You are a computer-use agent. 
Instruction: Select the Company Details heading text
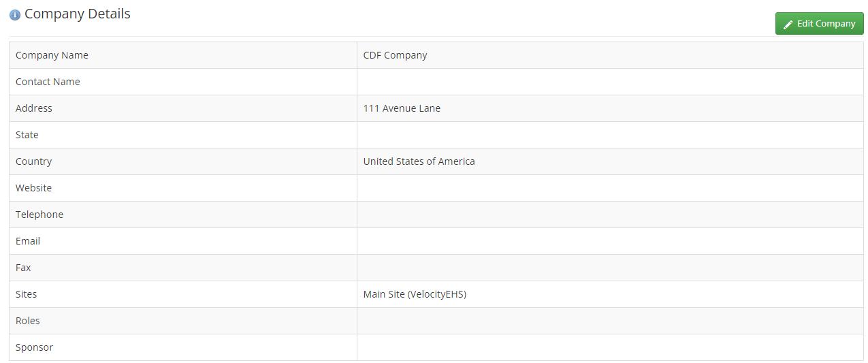(x=78, y=14)
